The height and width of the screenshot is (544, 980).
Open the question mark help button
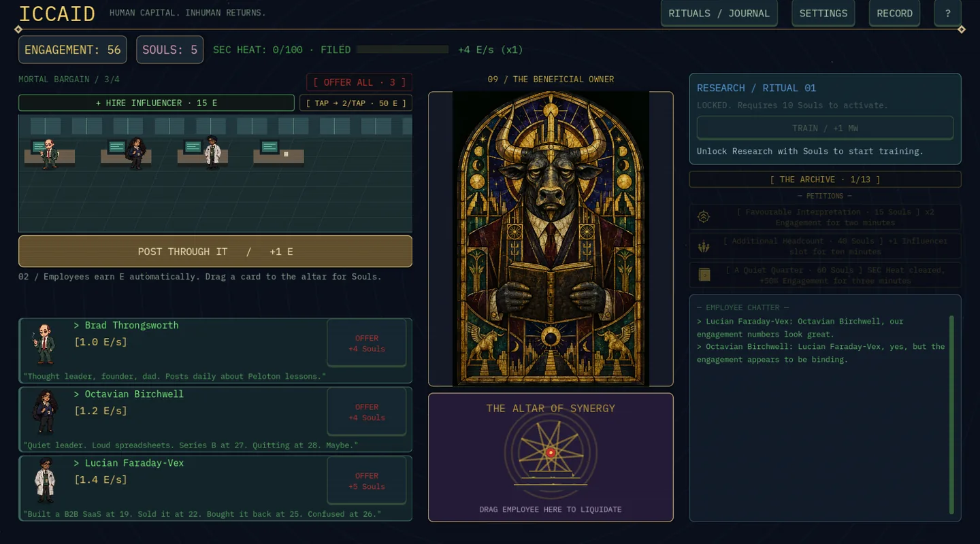coord(947,14)
